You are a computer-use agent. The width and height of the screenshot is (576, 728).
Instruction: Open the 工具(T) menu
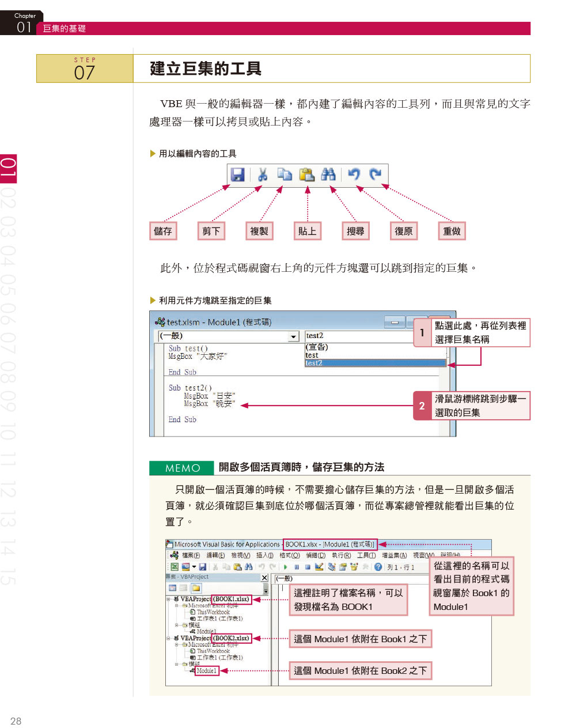click(x=366, y=556)
